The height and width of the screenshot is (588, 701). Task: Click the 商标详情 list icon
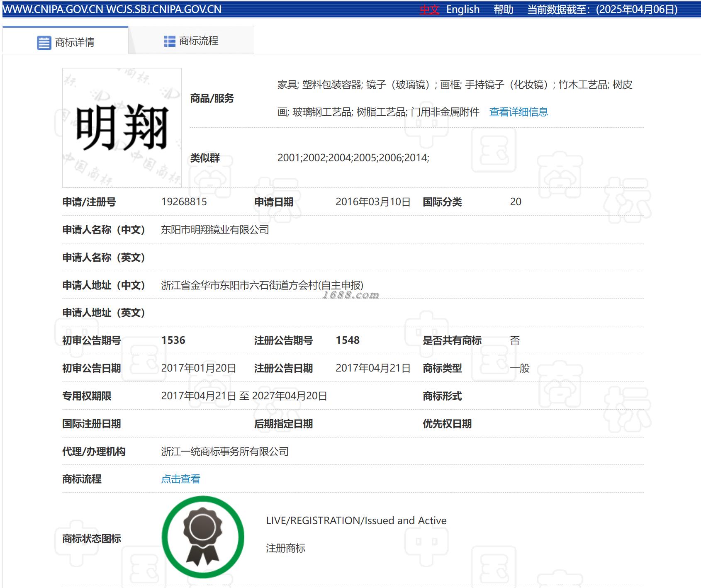coord(44,43)
